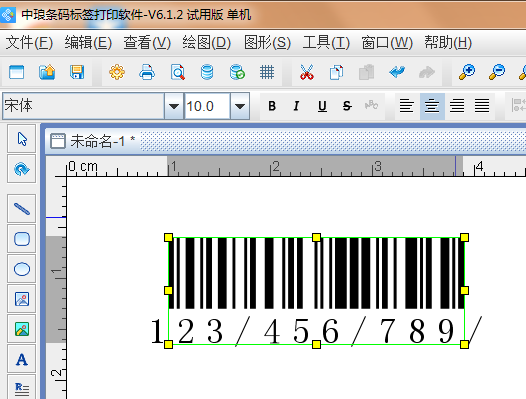Save the current label

77,72
